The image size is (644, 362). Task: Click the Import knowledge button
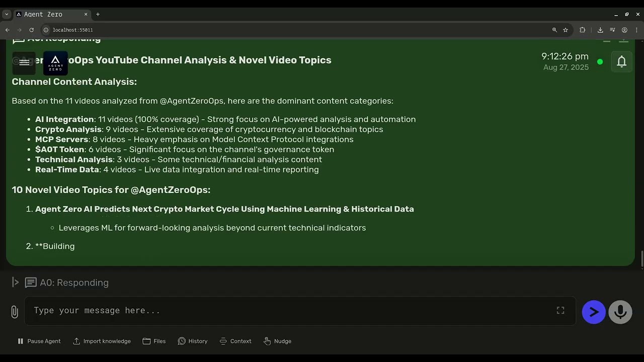tap(102, 341)
